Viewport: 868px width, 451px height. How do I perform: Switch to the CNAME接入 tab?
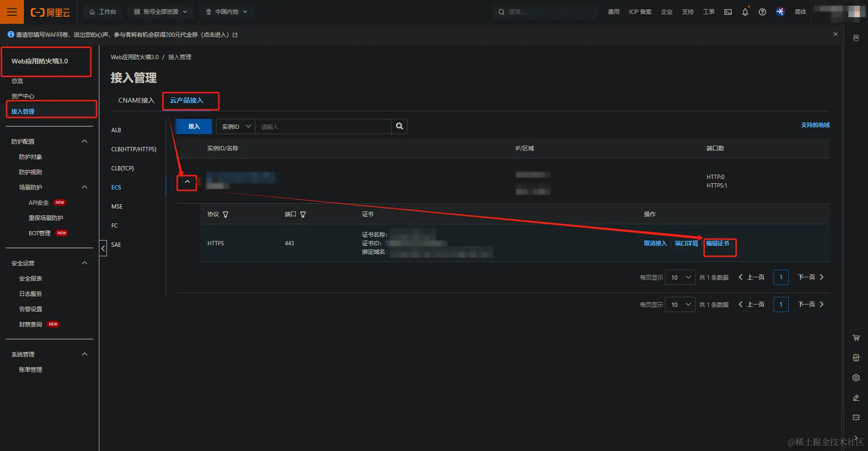click(136, 100)
